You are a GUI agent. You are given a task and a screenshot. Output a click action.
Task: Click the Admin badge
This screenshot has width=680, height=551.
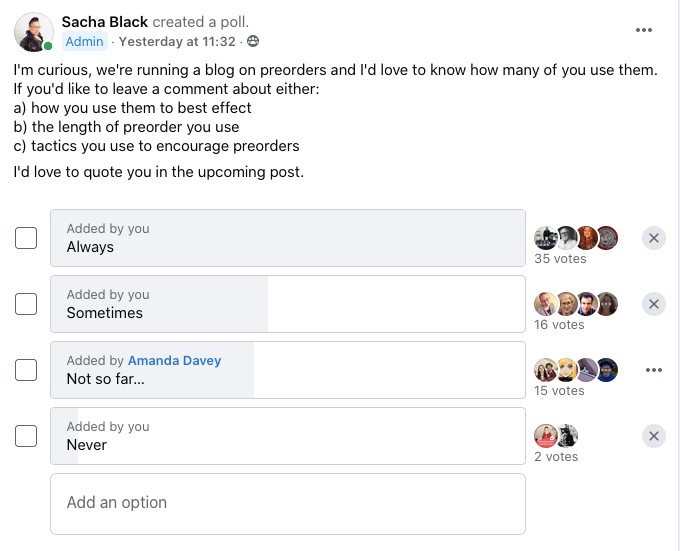point(85,41)
